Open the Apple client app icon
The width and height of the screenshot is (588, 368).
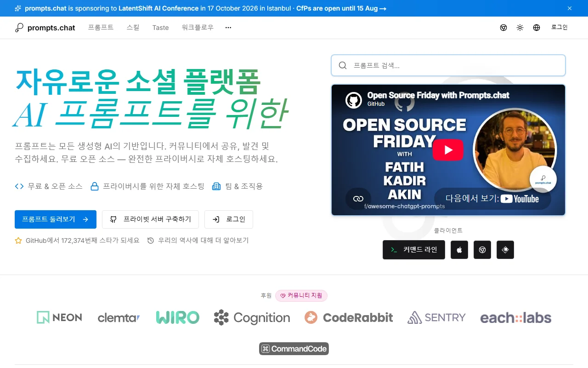459,250
